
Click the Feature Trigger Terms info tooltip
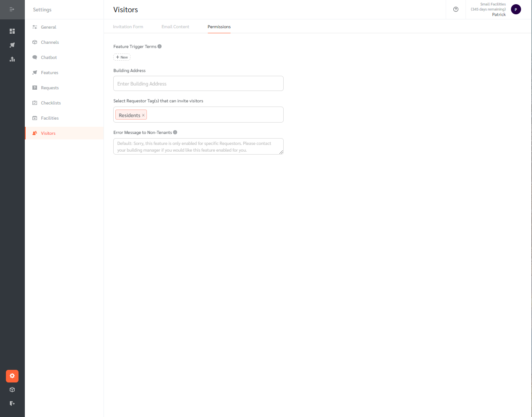159,46
